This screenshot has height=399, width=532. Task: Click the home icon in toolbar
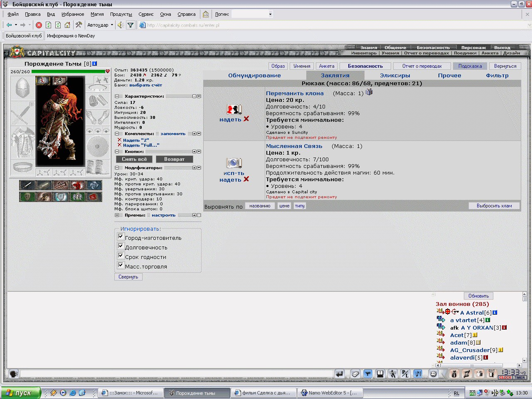(67, 25)
